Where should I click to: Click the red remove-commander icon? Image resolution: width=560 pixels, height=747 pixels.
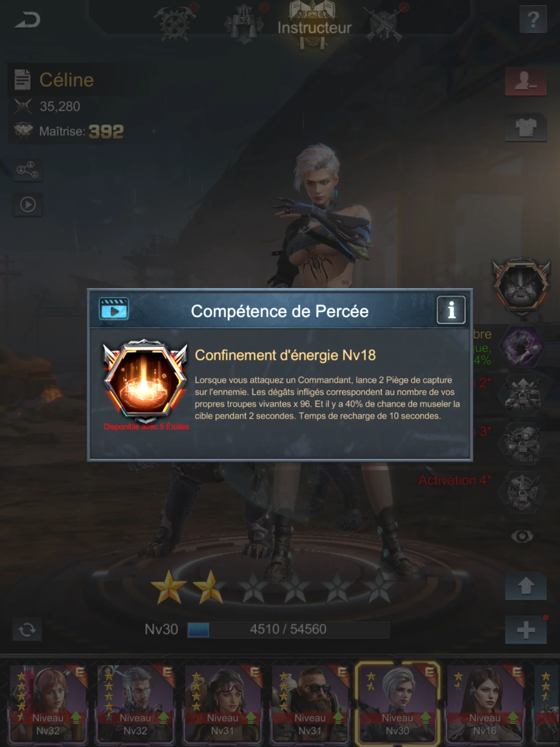click(526, 82)
